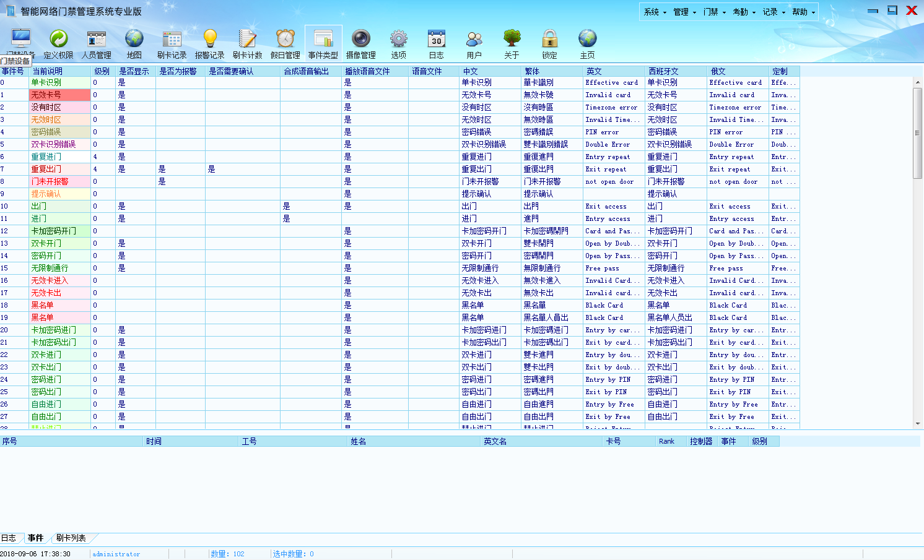Screen dimensions: 924x560
Task: Sort by 当前说明 column header
Action: (60, 71)
